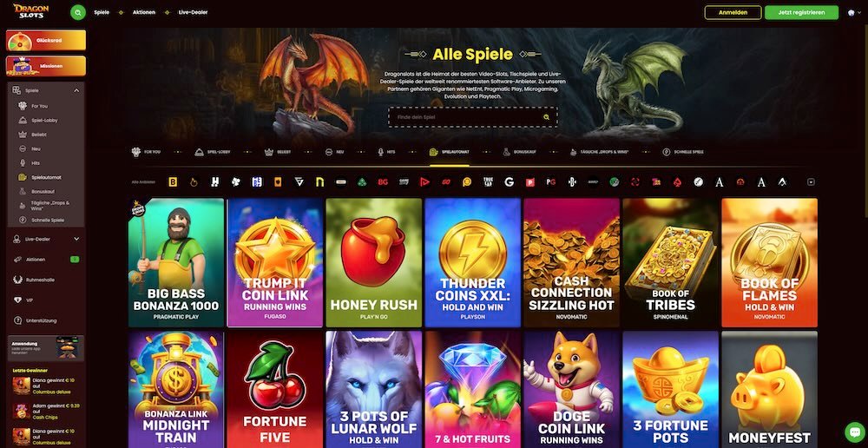Click the Anmelden button
868x448 pixels.
pyautogui.click(x=733, y=12)
